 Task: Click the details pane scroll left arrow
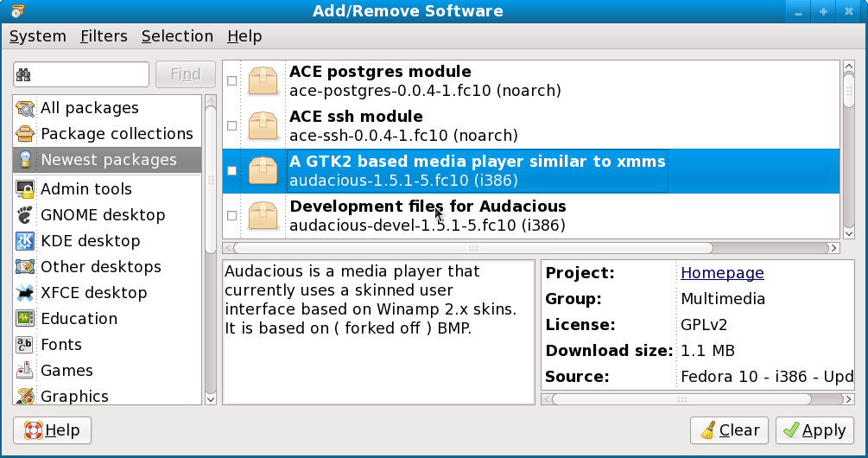(547, 398)
